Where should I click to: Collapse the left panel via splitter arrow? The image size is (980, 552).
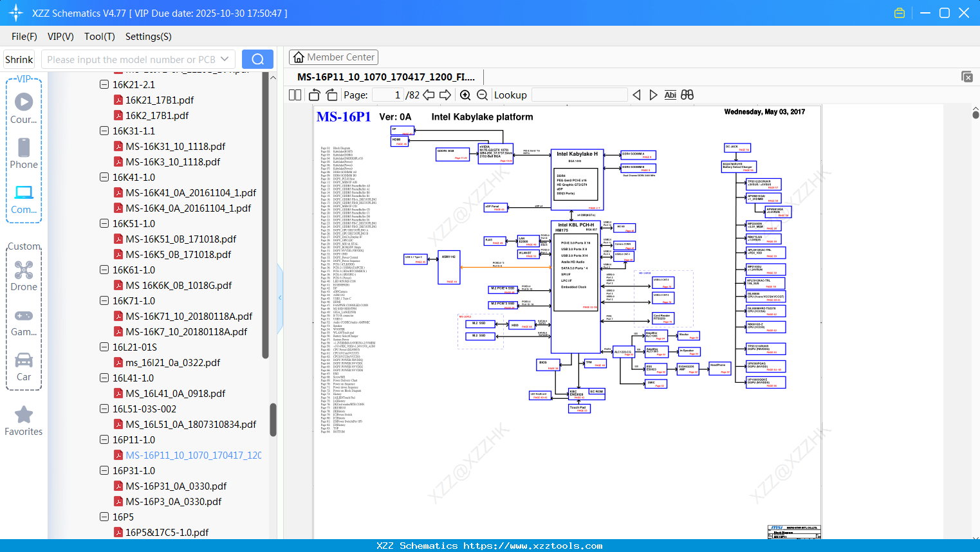[280, 298]
